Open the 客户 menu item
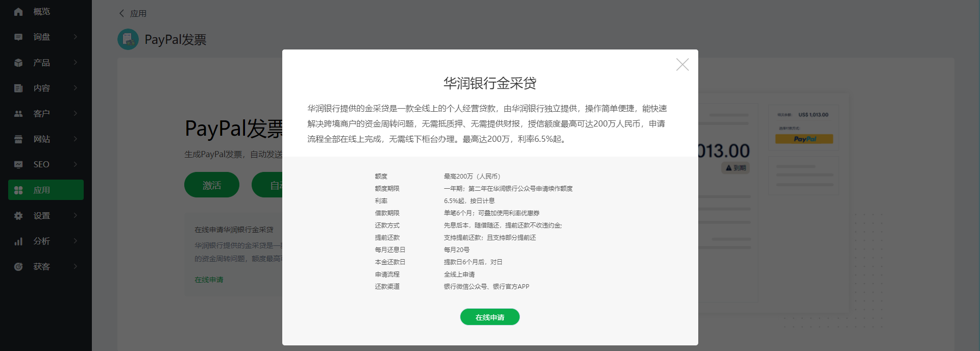Screen dimensions: 980x351 46,113
